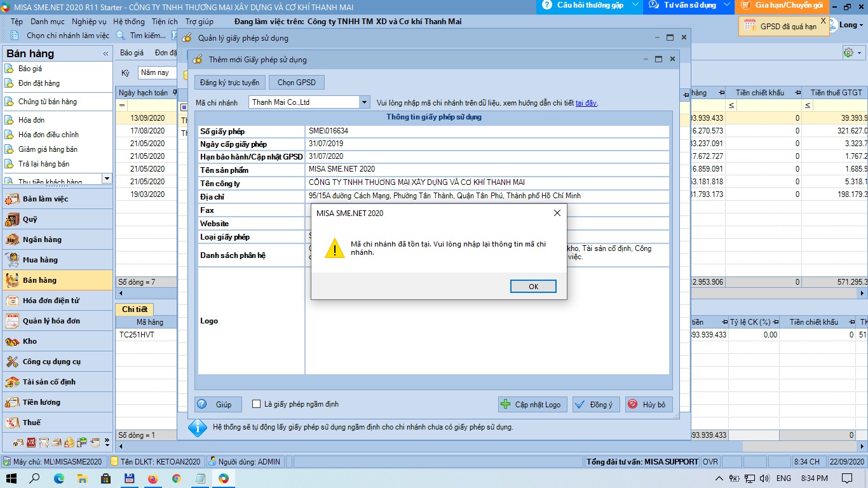Screen dimensions: 868x488
Task: Open the Công cụ dụng cụ module
Action: click(x=58, y=362)
